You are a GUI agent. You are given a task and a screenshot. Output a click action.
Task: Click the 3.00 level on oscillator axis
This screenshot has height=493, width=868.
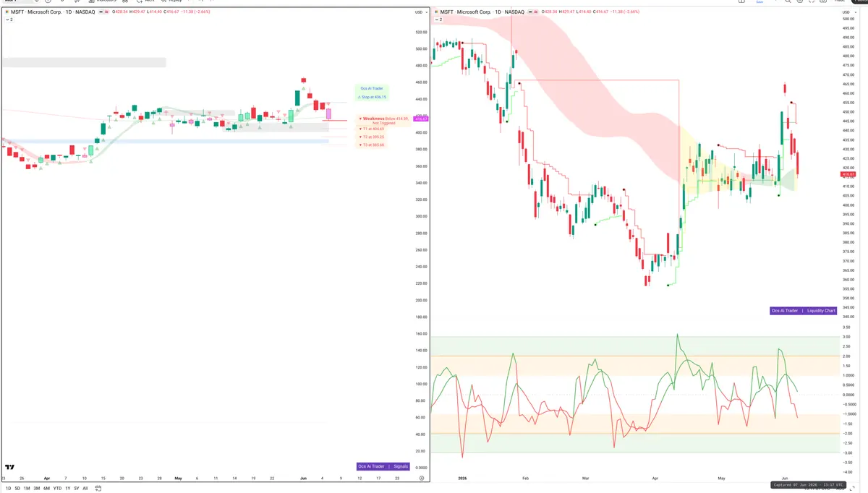coord(846,337)
